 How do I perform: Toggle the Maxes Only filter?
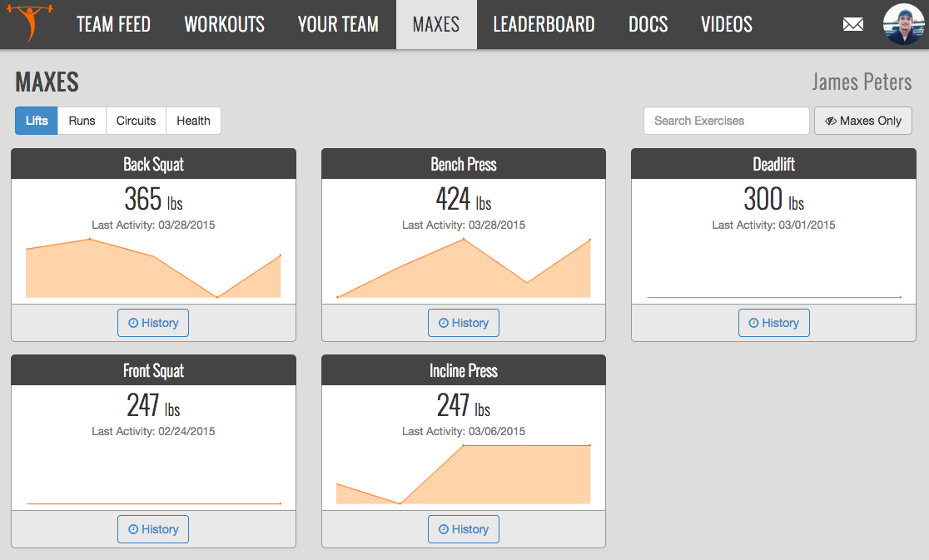[x=862, y=121]
